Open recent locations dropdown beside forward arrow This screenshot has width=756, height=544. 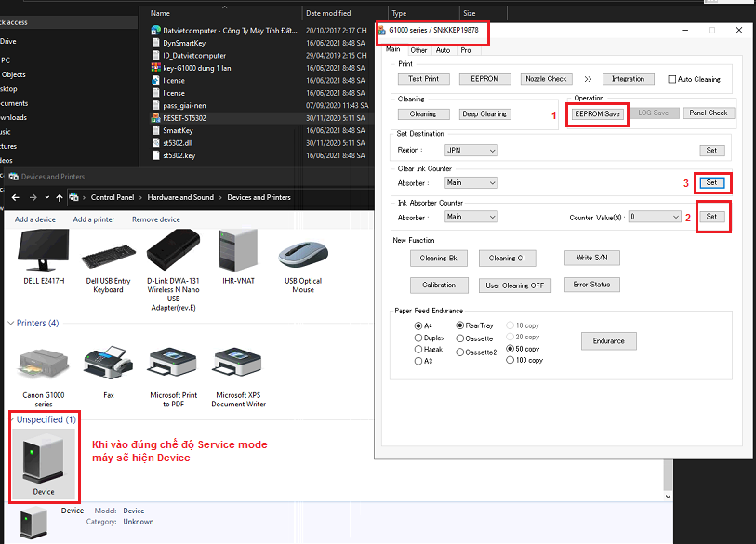coord(46,197)
